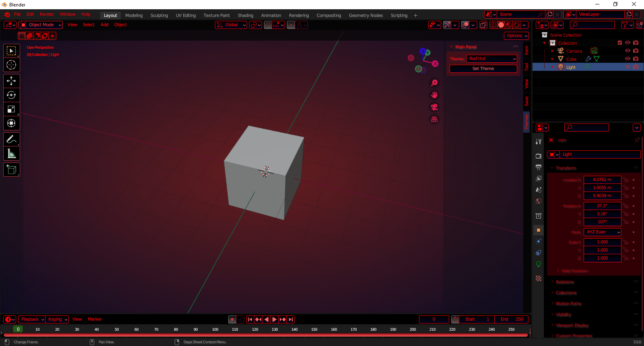The image size is (644, 346).
Task: Select the Annotate tool
Action: click(x=11, y=140)
